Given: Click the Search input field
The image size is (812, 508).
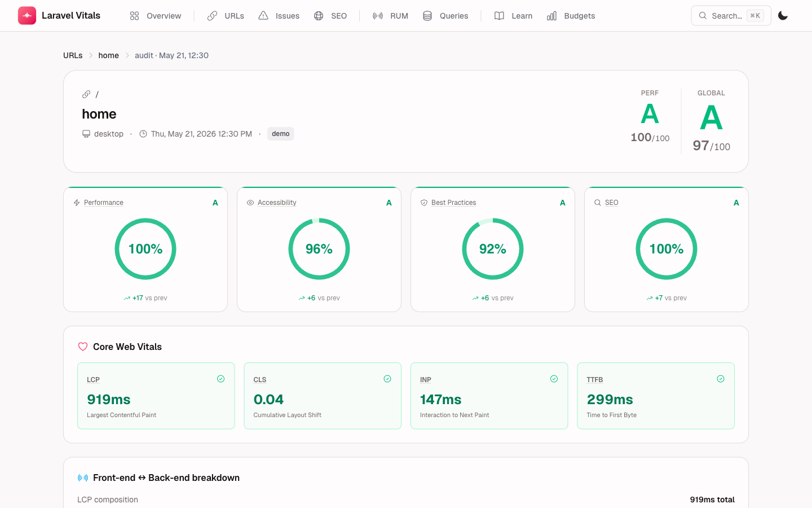Looking at the screenshot, I should (731, 16).
